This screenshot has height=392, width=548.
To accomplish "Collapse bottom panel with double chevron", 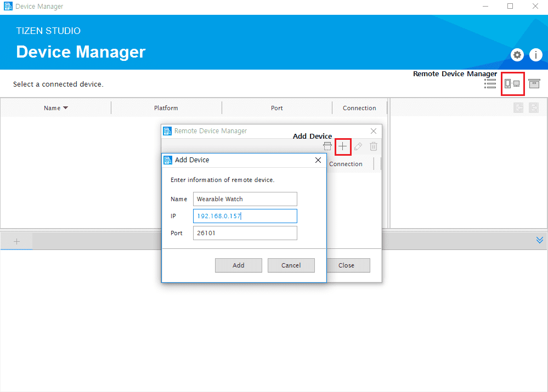I will pos(540,240).
